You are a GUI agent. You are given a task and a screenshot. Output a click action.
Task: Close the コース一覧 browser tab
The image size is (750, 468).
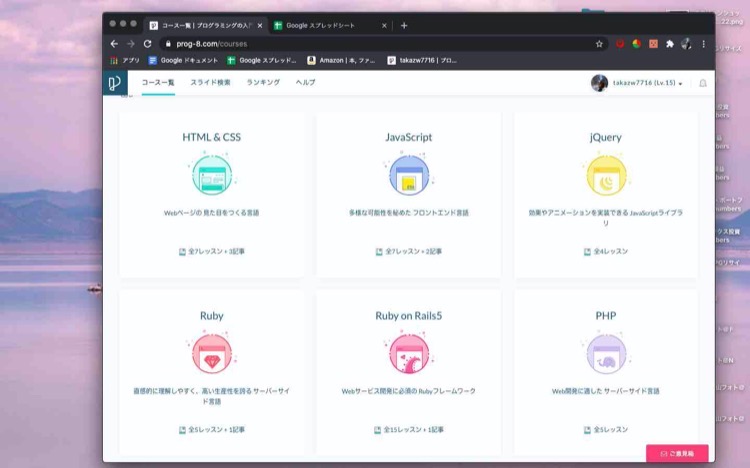[260, 26]
